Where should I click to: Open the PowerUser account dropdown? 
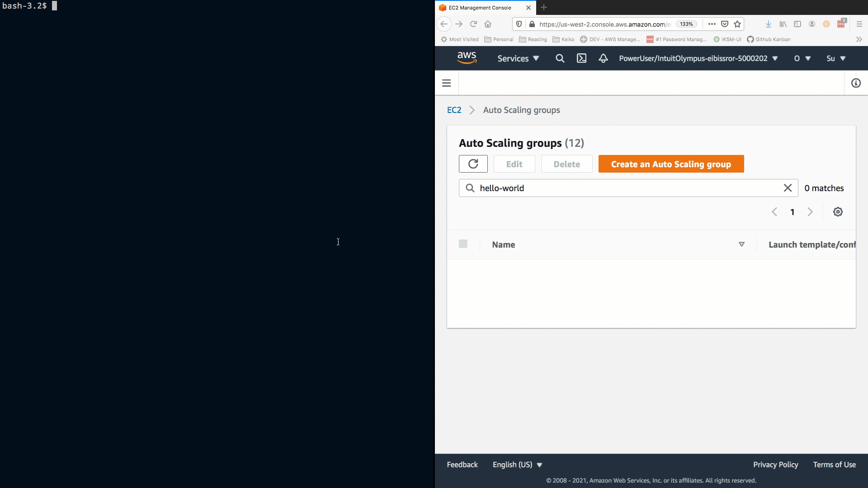(698, 58)
